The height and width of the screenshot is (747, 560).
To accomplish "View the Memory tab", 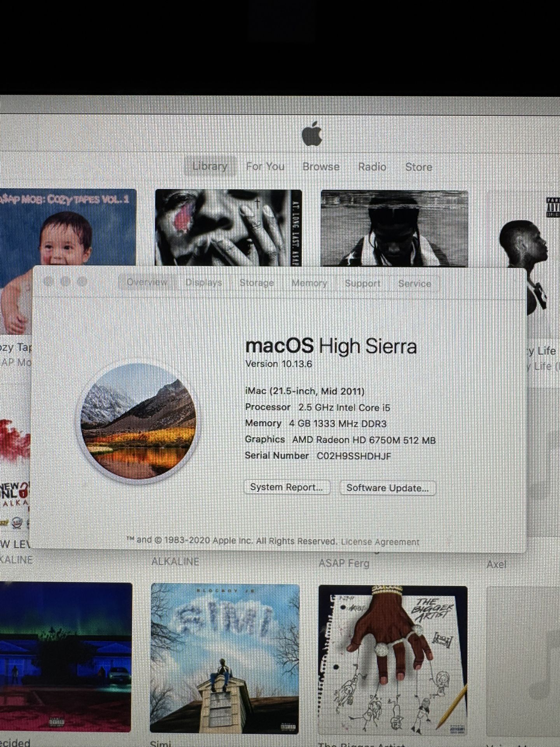I will click(309, 283).
